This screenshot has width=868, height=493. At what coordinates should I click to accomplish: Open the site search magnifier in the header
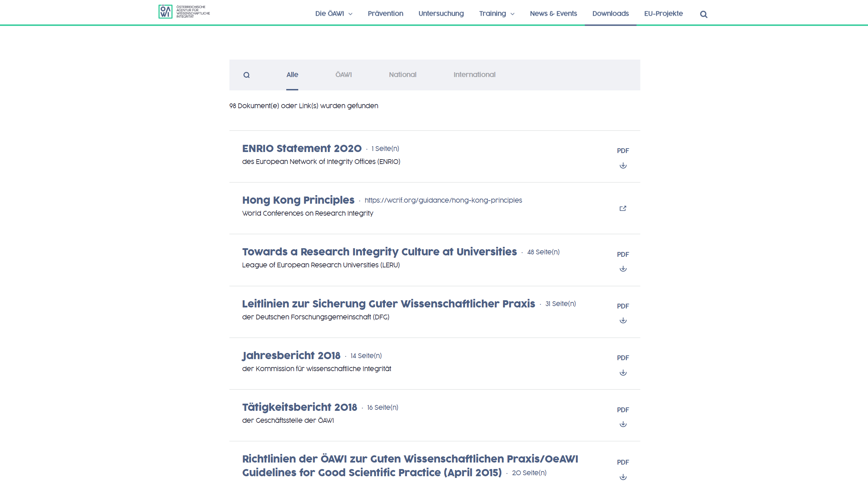pos(704,14)
